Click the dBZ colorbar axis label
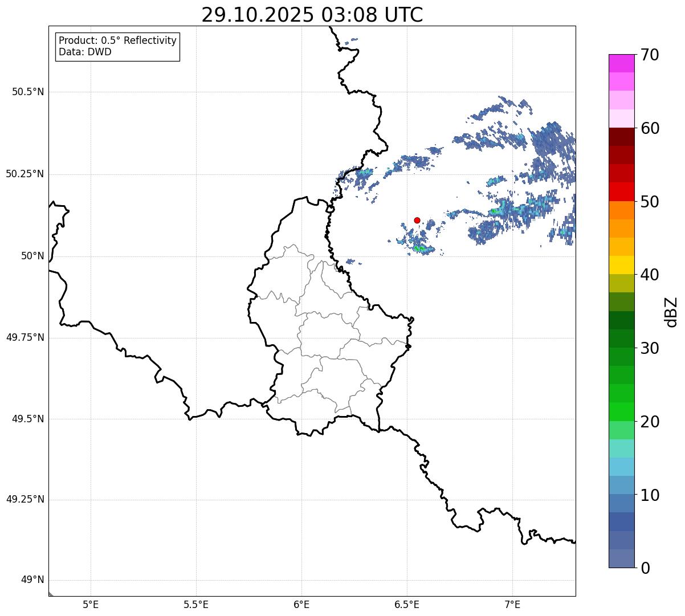The image size is (685, 616). pyautogui.click(x=671, y=311)
